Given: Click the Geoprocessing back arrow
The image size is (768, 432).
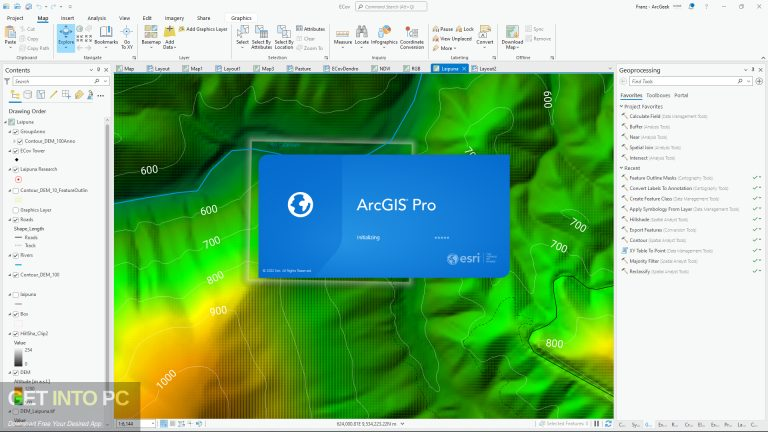Looking at the screenshot, I should [623, 81].
